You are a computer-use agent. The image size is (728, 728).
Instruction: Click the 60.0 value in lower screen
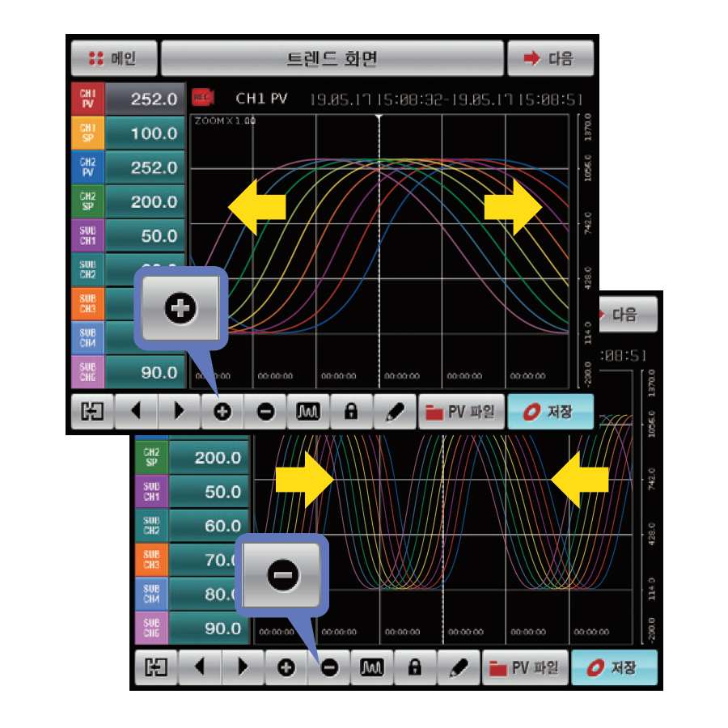210,526
